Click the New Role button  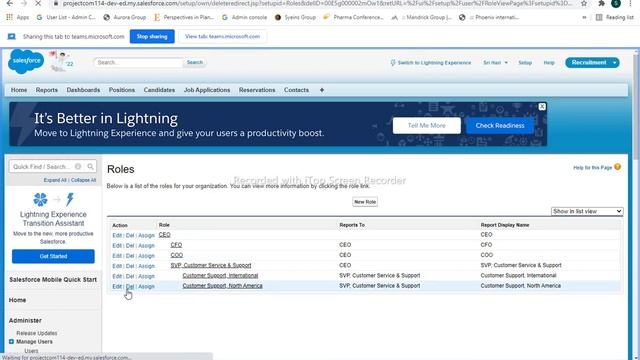point(364,202)
